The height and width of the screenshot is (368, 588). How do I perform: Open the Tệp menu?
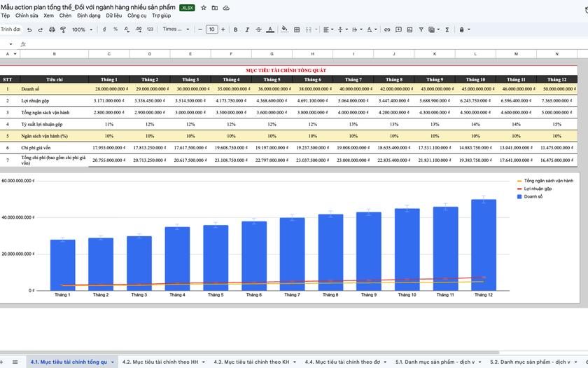pos(6,15)
